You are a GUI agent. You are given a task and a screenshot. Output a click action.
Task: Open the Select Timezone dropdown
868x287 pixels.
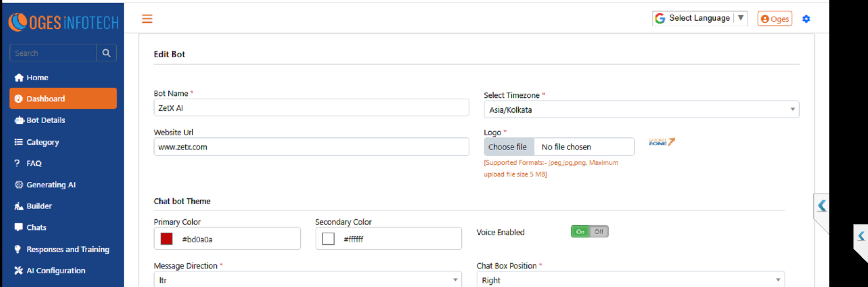[x=641, y=110]
